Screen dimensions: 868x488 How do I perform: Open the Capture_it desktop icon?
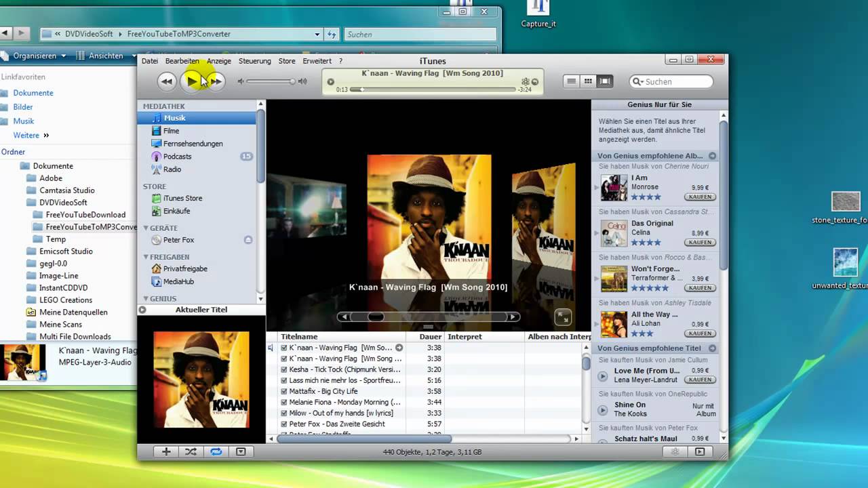coord(538,15)
